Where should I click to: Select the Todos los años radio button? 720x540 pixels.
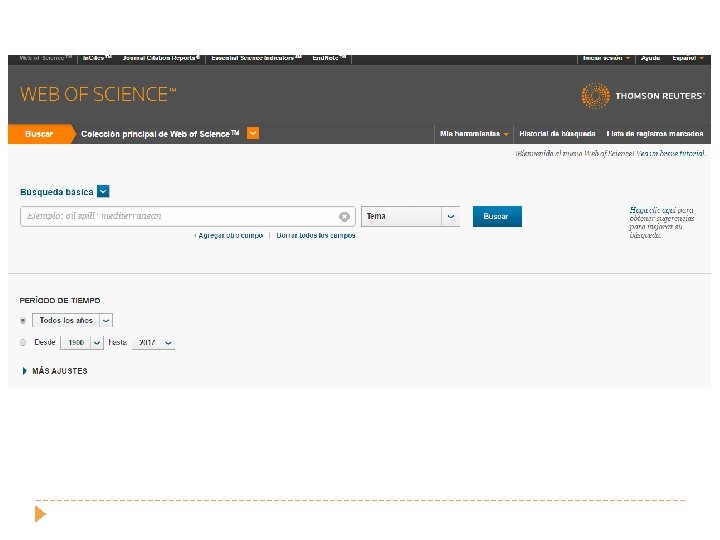coord(23,321)
